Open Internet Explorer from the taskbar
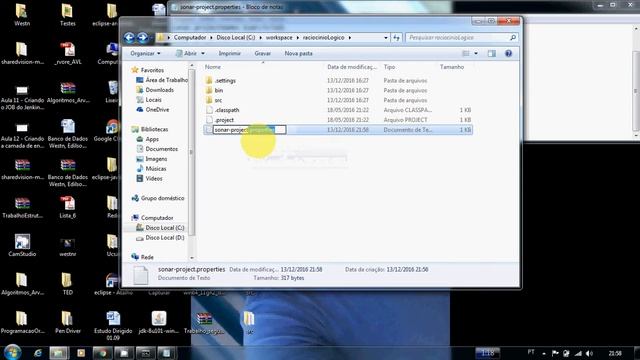640x360 pixels. pyautogui.click(x=38, y=353)
